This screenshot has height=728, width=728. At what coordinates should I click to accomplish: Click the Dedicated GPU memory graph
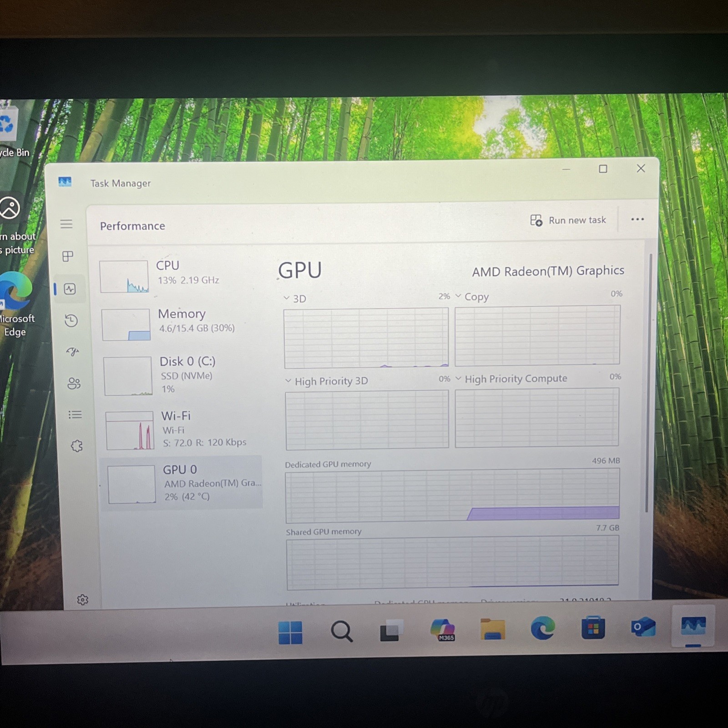coord(452,496)
